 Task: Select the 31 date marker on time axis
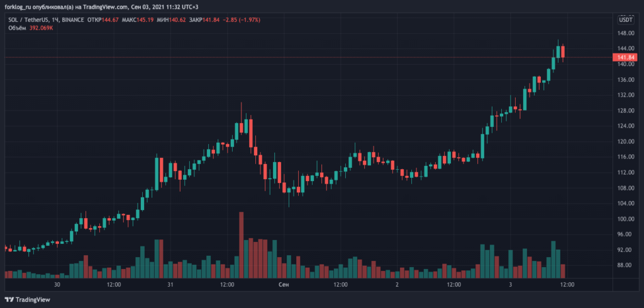click(x=170, y=285)
